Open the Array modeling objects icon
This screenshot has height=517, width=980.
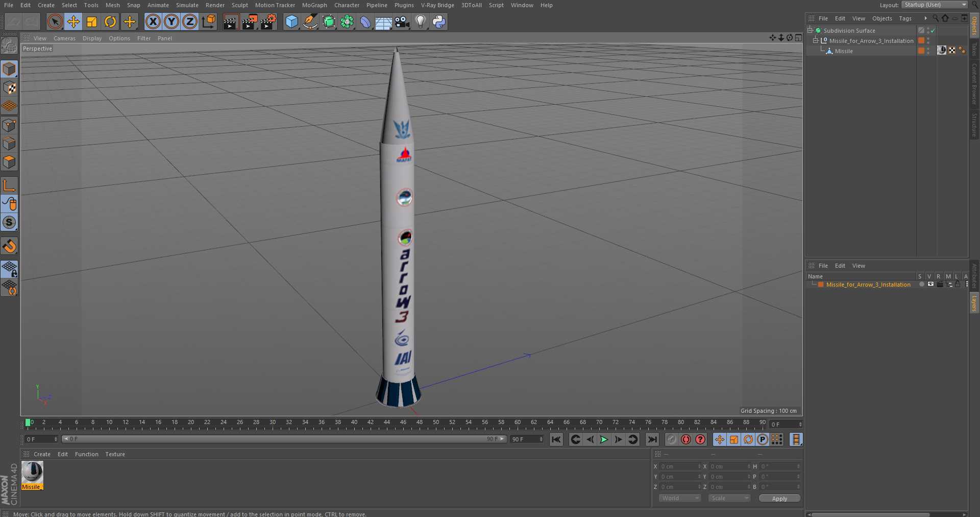pos(347,21)
